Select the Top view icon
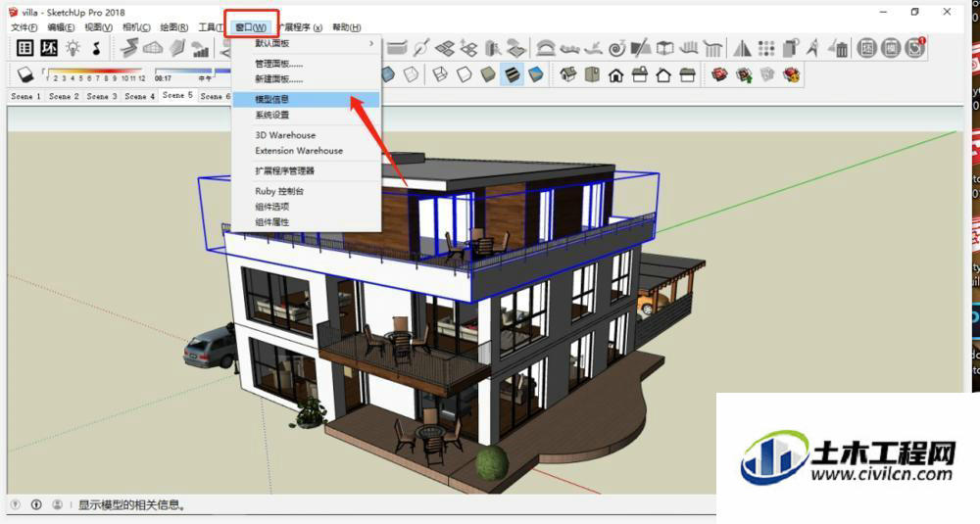 pos(592,75)
